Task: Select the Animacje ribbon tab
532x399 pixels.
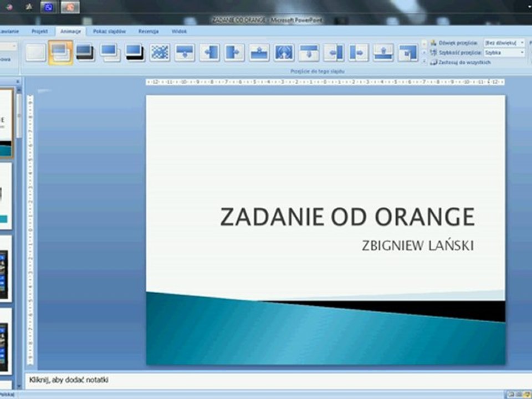Action: [70, 31]
